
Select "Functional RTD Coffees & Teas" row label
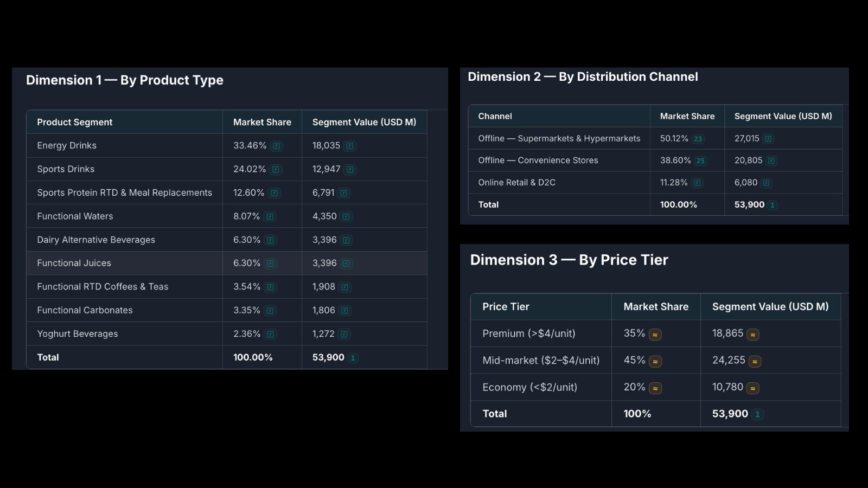point(103,286)
